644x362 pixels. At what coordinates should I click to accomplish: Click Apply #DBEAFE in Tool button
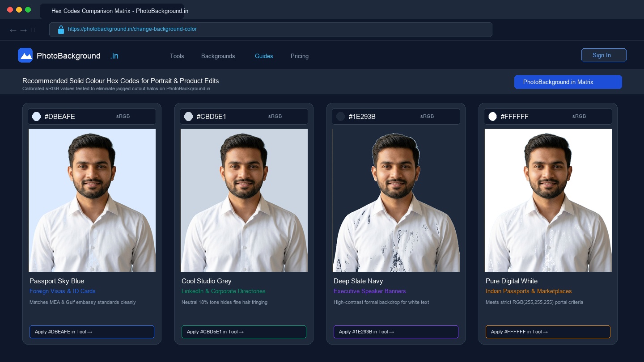click(x=92, y=332)
